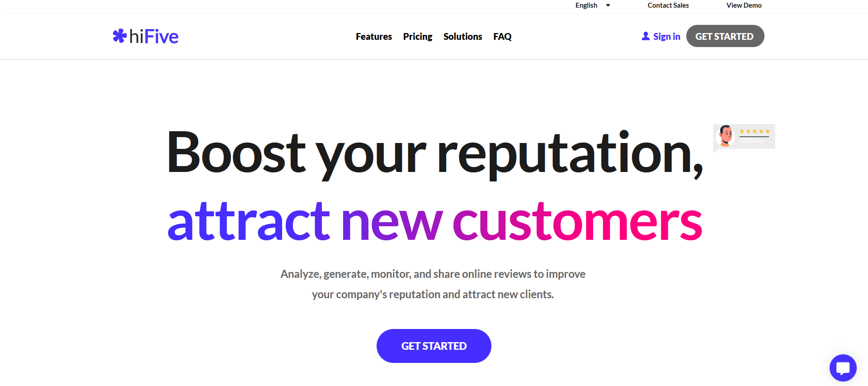Click the purple asterisk logo mark
868x386 pixels.
[119, 36]
